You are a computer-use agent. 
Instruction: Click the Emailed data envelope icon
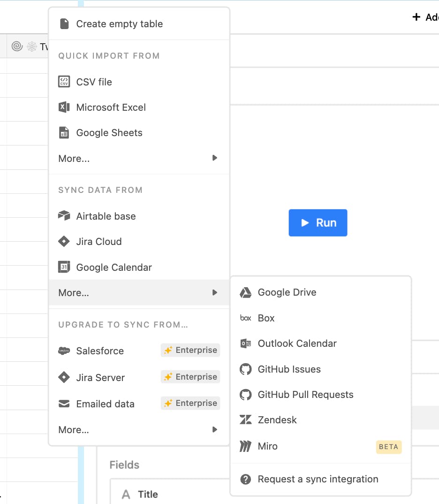tap(64, 404)
